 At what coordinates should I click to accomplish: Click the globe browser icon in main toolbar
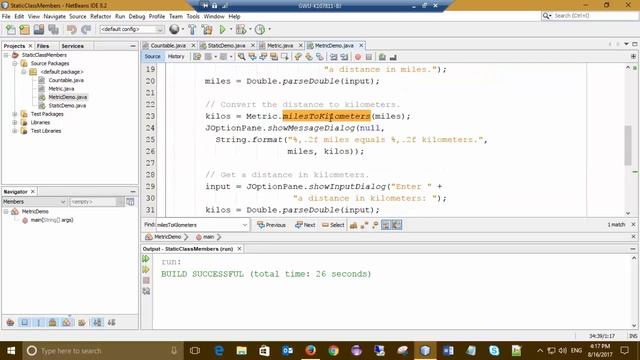coord(174,29)
